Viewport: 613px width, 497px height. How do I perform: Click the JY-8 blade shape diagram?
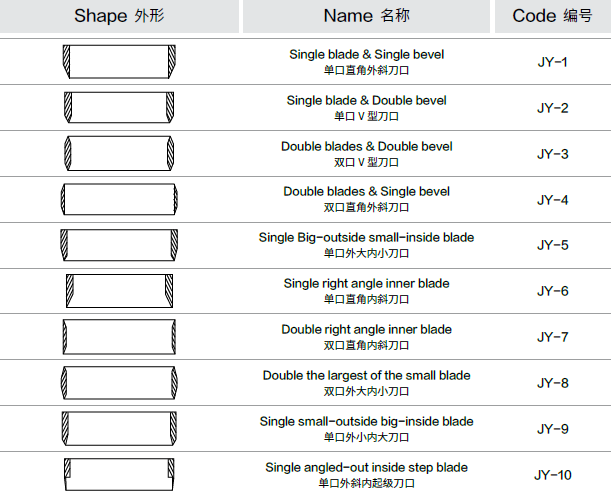[x=119, y=383]
